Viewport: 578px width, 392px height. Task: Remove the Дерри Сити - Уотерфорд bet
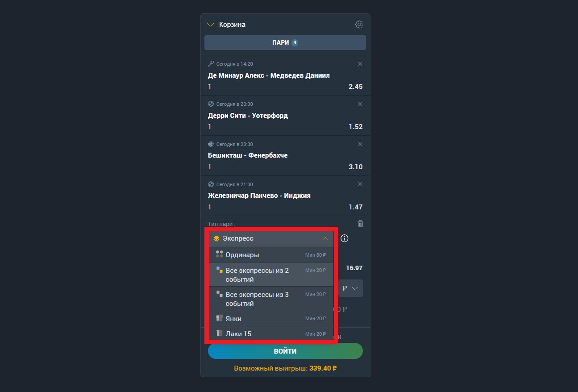360,104
